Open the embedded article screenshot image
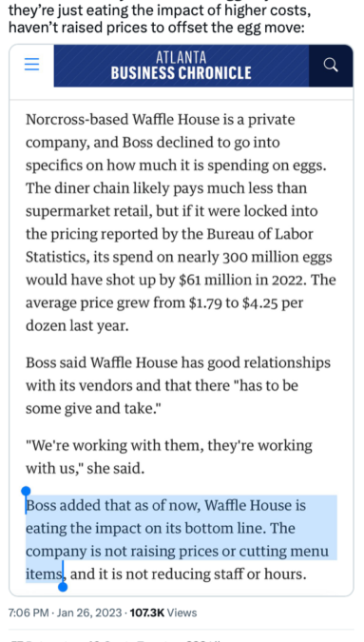Image resolution: width=364 pixels, height=642 pixels. click(182, 321)
